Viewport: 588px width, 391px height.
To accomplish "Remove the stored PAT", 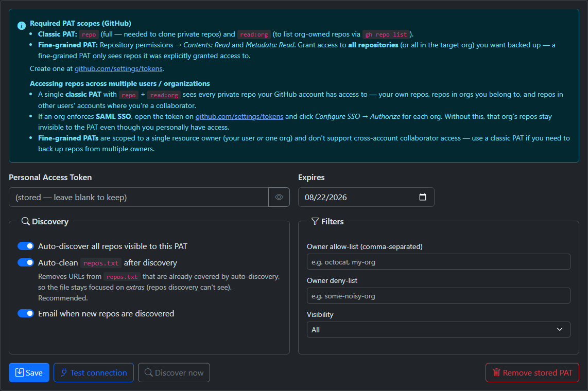I will [532, 372].
